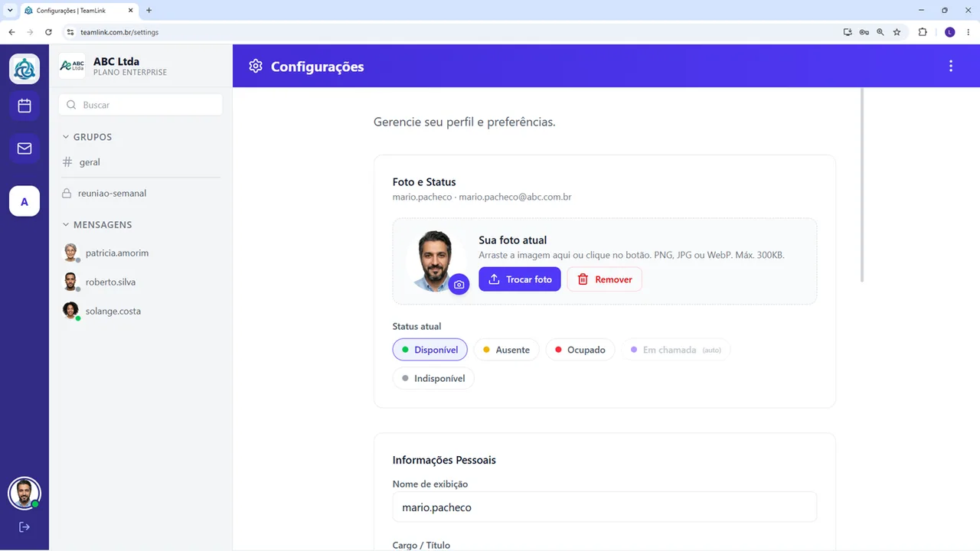Click the hash icon next to geral
The image size is (980, 551).
pos(67,162)
